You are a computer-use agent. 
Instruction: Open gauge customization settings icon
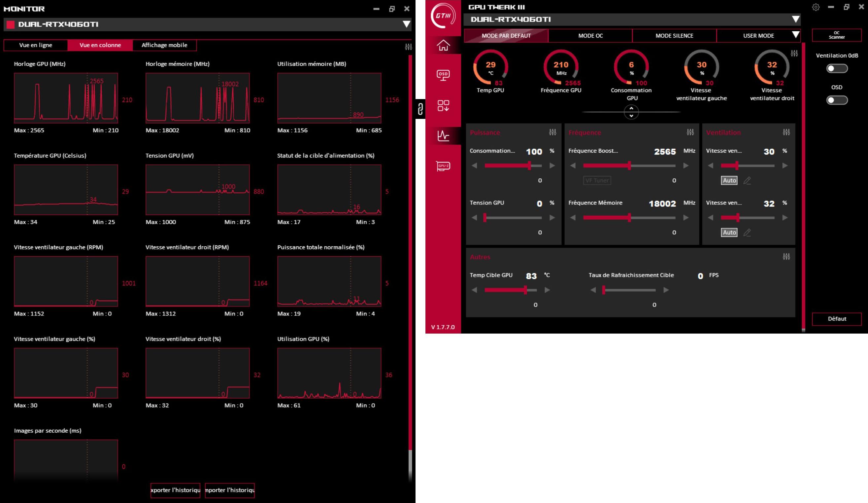[794, 53]
